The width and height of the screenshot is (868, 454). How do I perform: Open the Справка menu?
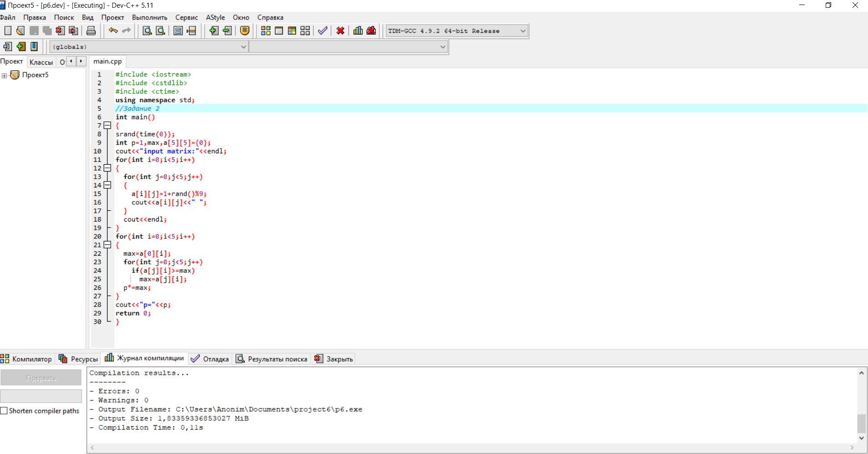[x=271, y=17]
